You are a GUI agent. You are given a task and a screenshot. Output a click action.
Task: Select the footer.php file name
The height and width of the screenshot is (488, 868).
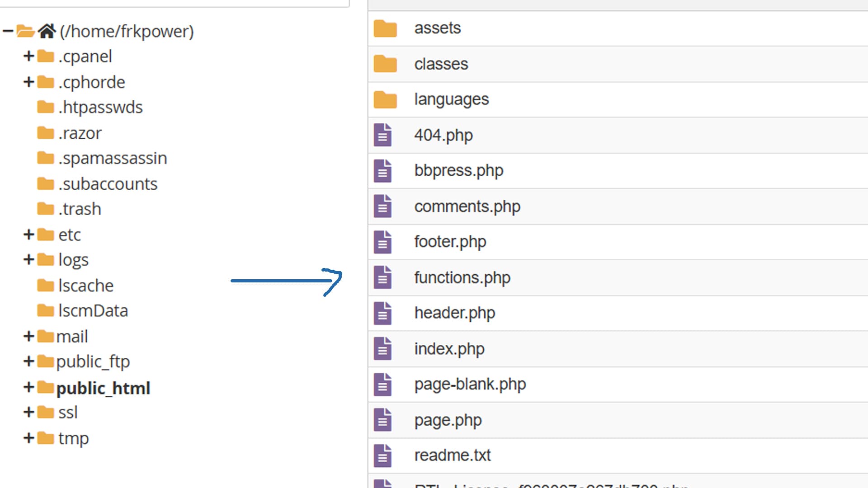[x=450, y=242]
